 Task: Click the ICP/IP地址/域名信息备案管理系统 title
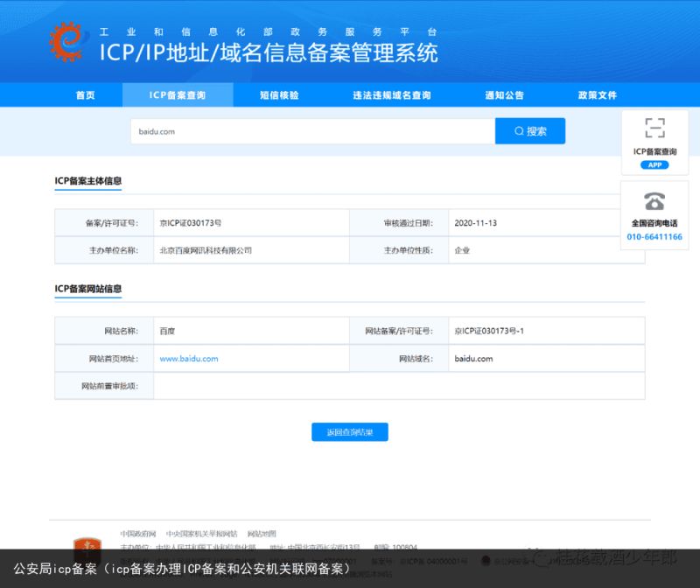(x=269, y=52)
